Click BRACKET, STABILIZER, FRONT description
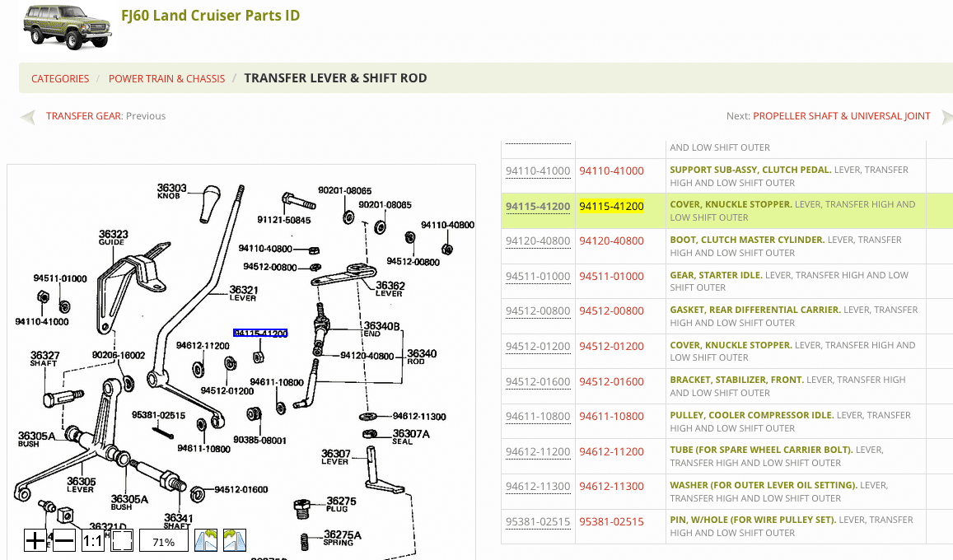This screenshot has height=560, width=953. [x=736, y=380]
